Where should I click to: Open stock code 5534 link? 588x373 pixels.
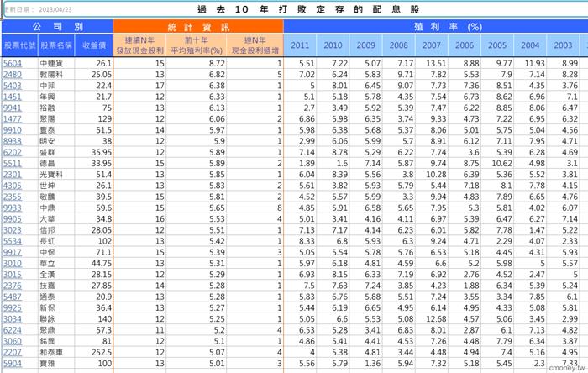click(x=13, y=241)
